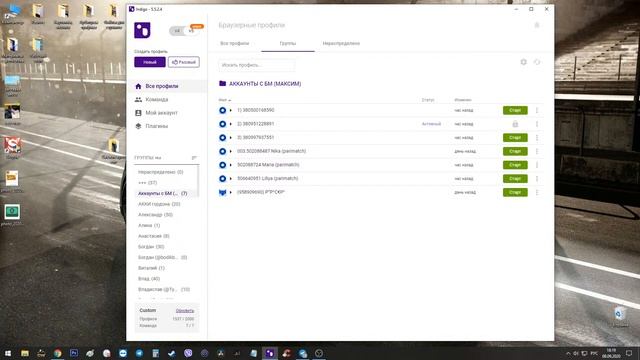640x360 pixels.
Task: Switch to the Нераспределено tab
Action: [341, 43]
